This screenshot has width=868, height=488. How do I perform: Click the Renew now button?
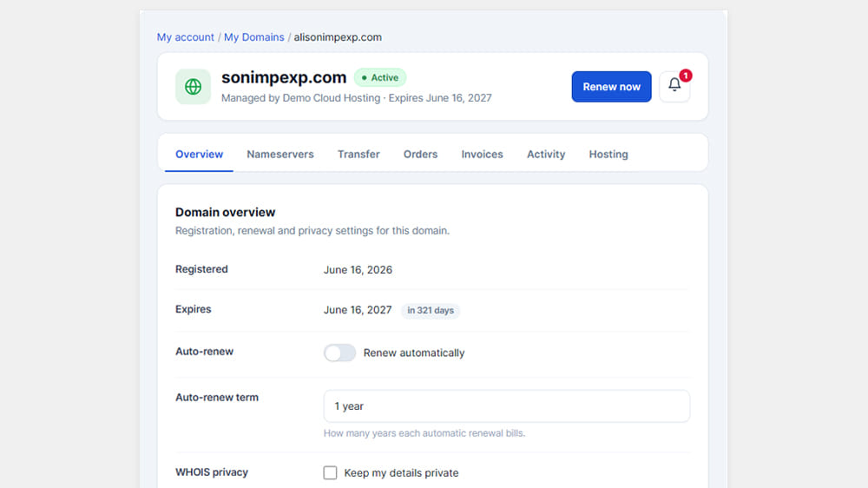(x=611, y=87)
